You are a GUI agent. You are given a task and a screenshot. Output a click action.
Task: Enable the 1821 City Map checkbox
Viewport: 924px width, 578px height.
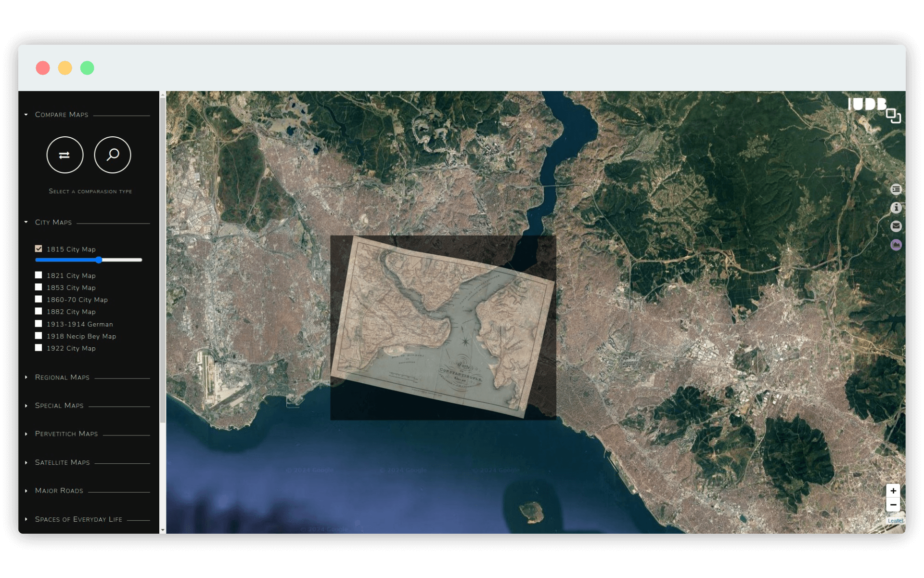pos(38,275)
